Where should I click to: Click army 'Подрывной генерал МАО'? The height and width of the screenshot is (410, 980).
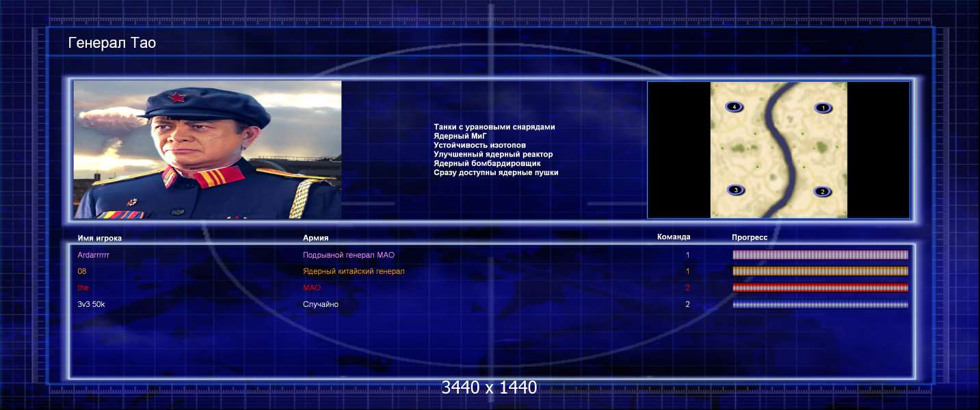[349, 255]
